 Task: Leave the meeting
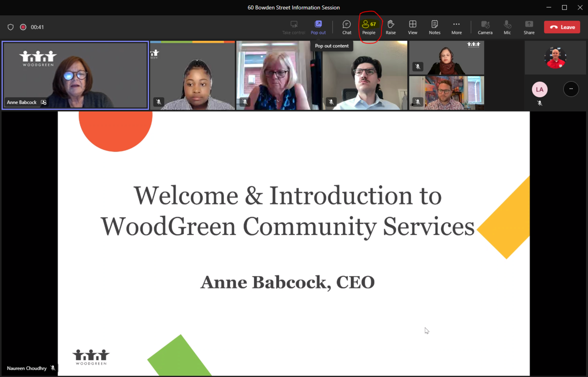[562, 27]
